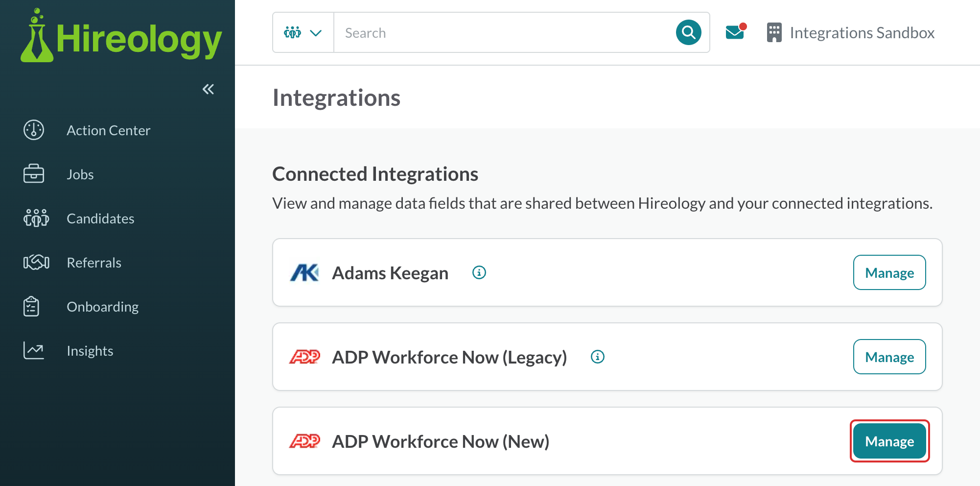Click the Candidates people icon in sidebar

(x=36, y=218)
